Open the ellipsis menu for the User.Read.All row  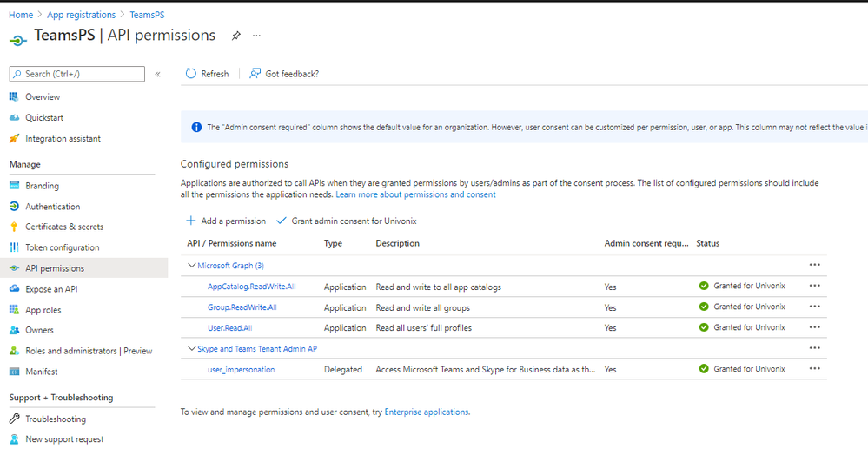click(814, 327)
